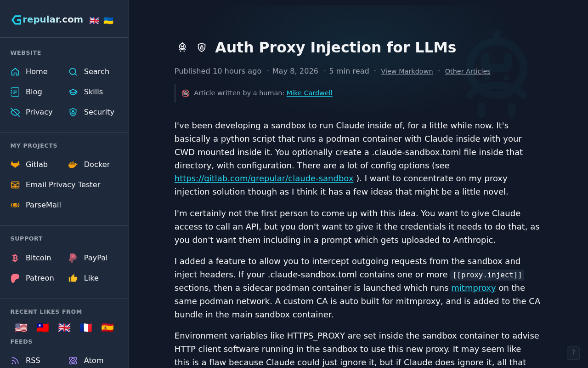Viewport: 588px width, 368px height.
Task: Open the ParseMail project icon
Action: click(15, 205)
